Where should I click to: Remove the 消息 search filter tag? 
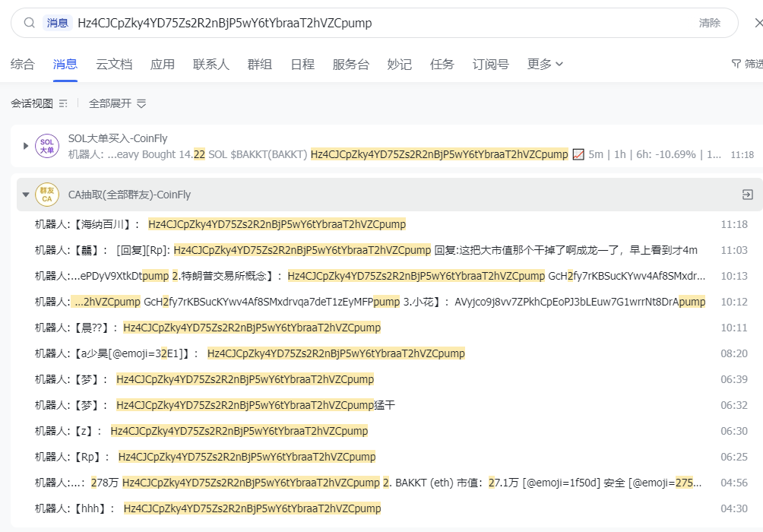58,23
